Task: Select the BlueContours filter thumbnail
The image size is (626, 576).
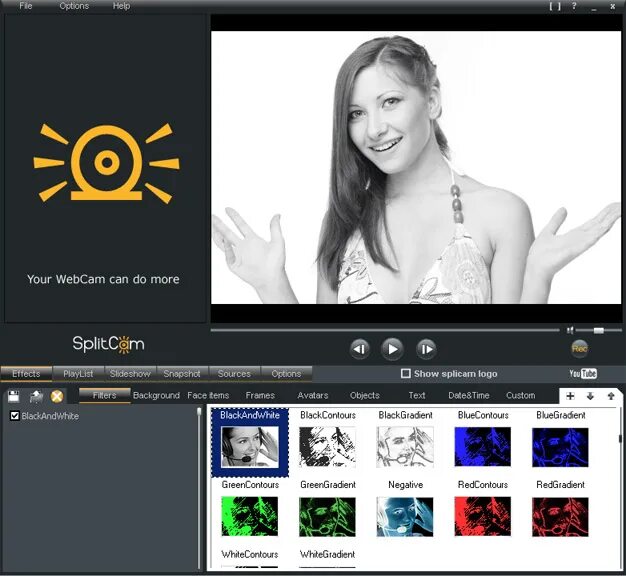Action: [x=483, y=446]
